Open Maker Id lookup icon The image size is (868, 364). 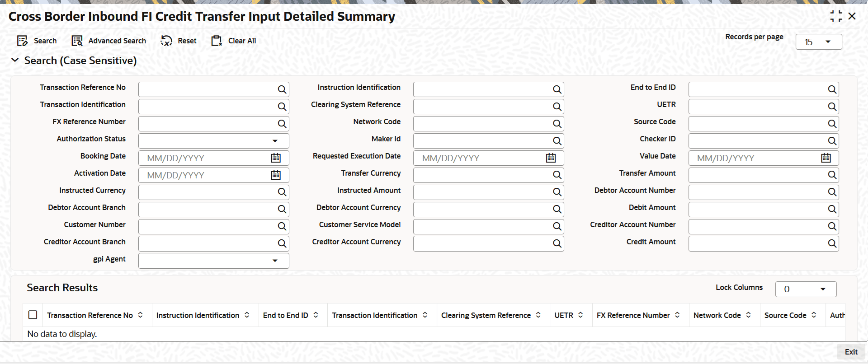[x=557, y=141]
